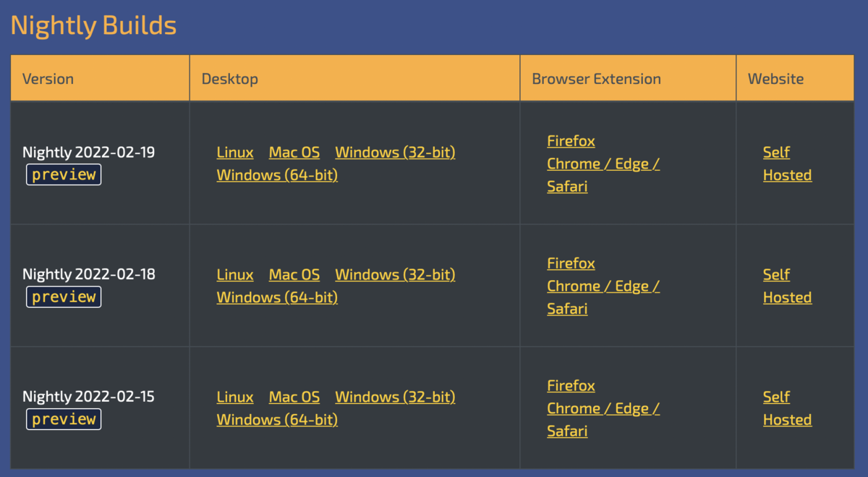Download Windows (64-bit) build for 2022-02-19
This screenshot has width=868, height=477.
pyautogui.click(x=277, y=175)
